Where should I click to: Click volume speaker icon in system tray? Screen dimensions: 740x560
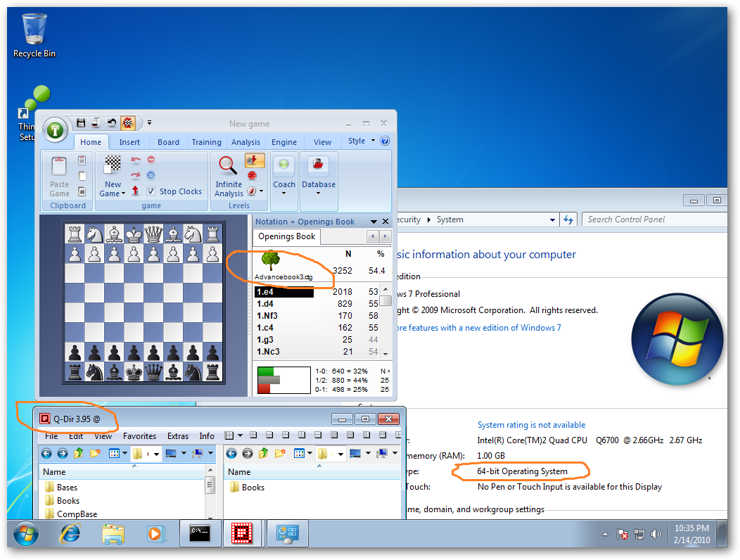click(x=656, y=534)
